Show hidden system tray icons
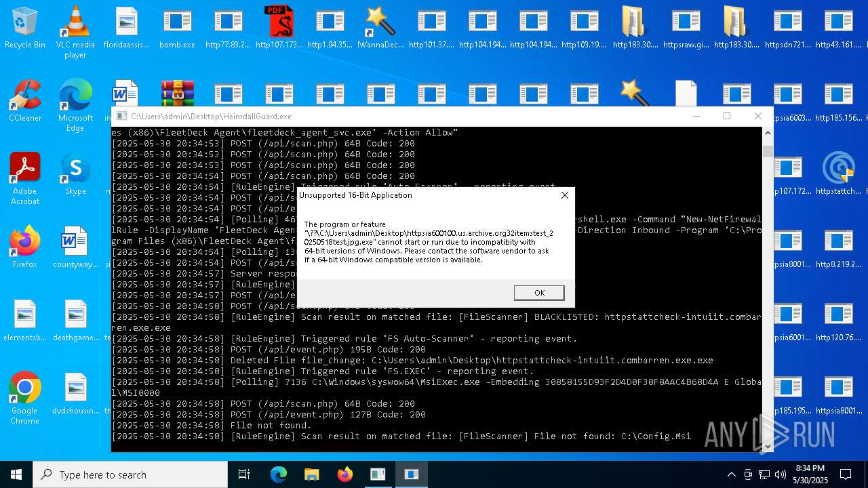This screenshot has height=488, width=868. [x=731, y=474]
